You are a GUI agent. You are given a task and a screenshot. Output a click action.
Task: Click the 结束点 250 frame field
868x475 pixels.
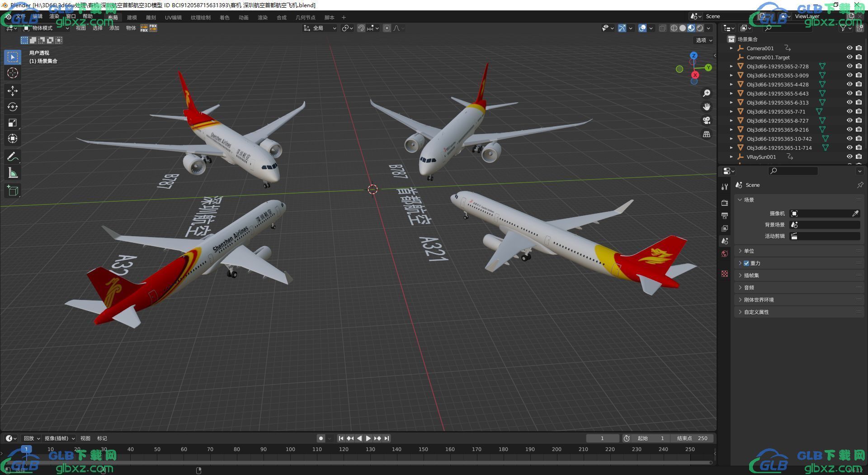(692, 438)
